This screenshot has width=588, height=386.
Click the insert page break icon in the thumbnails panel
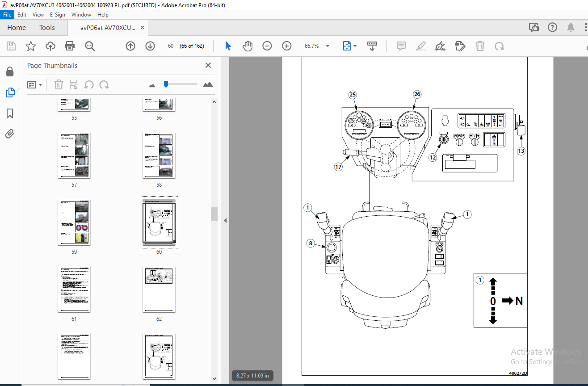click(74, 84)
